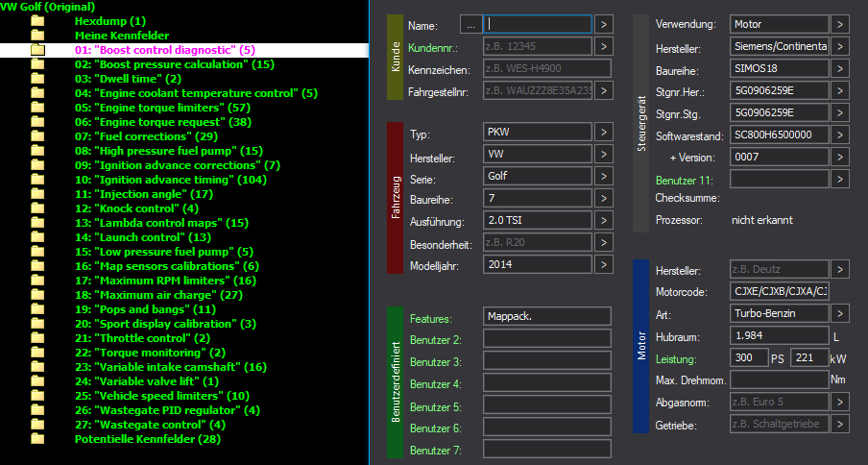The height and width of the screenshot is (465, 868).
Task: Click the Benutzer 2 input field
Action: (547, 339)
